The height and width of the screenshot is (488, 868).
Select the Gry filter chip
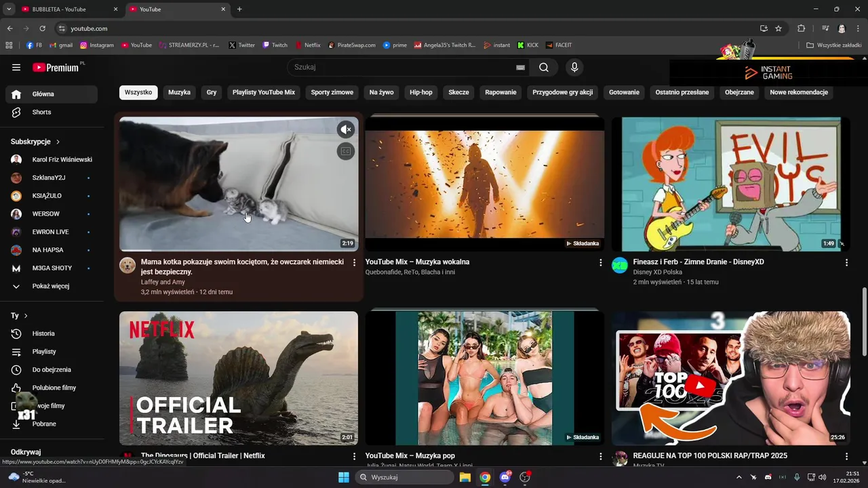[x=212, y=92]
